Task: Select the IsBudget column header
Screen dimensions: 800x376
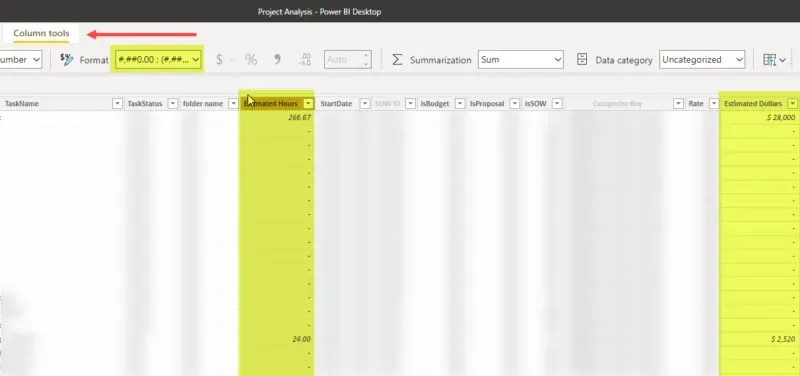Action: 435,104
